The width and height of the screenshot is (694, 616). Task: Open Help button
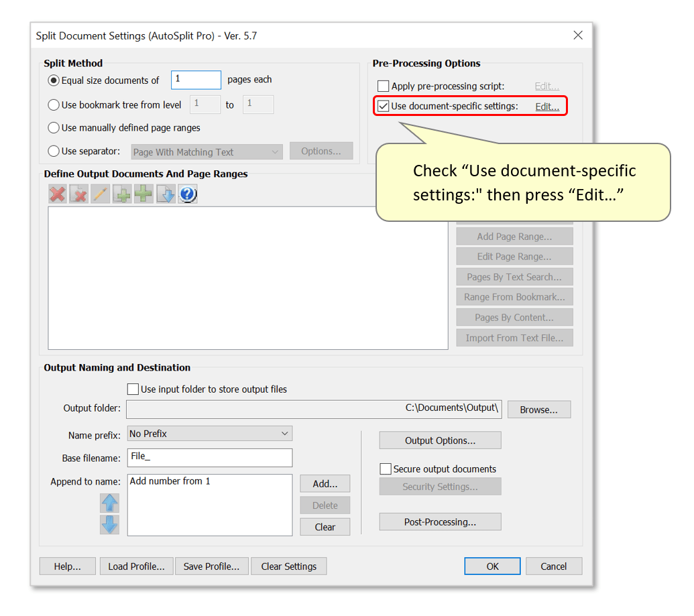67,566
